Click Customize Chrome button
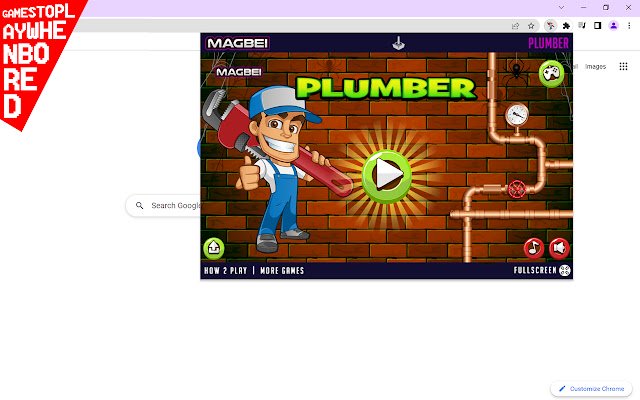 592,389
